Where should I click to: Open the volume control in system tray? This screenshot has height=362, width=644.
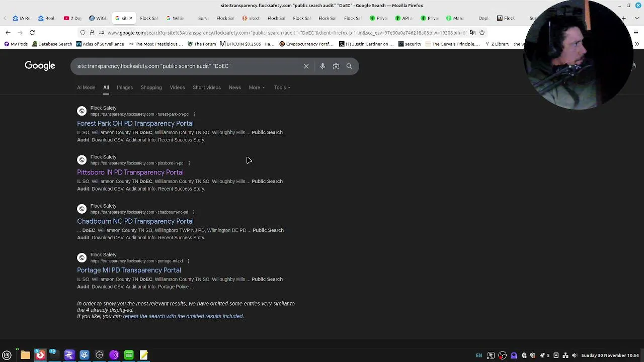click(x=574, y=355)
